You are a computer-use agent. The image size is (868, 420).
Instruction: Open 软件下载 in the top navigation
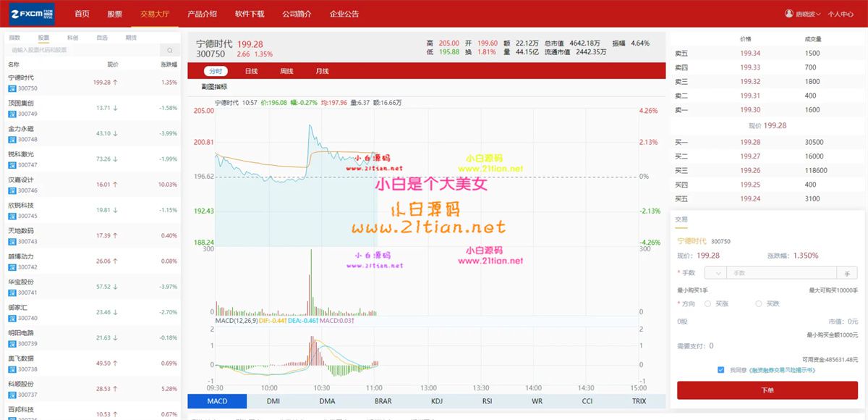pos(250,14)
